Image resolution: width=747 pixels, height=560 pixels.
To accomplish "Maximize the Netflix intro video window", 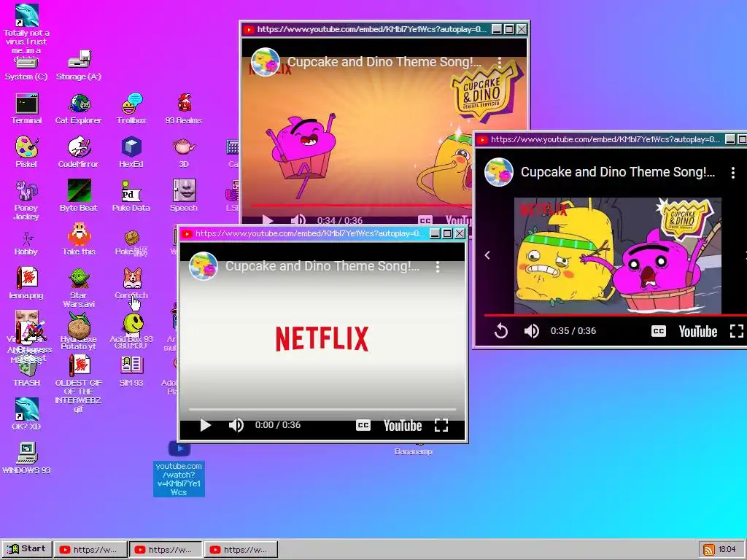I will click(447, 233).
